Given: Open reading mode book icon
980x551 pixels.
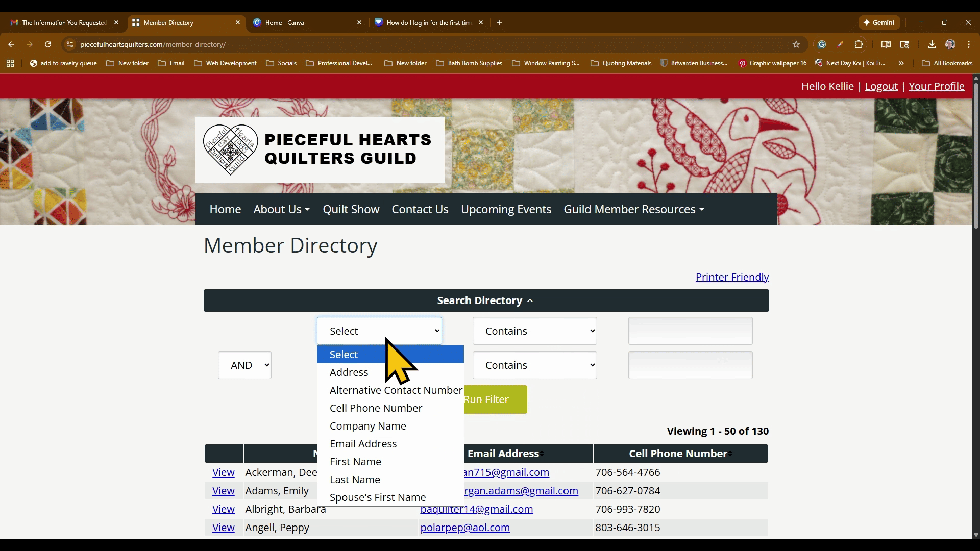Looking at the screenshot, I should pyautogui.click(x=886, y=44).
